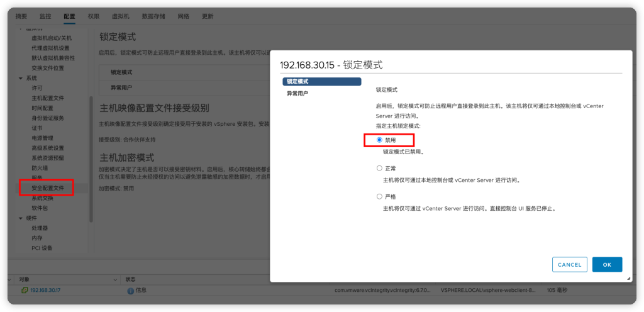Viewport: 644px width, 312px height.
Task: Click dialog resize grip in bottom corner
Action: pyautogui.click(x=628, y=278)
